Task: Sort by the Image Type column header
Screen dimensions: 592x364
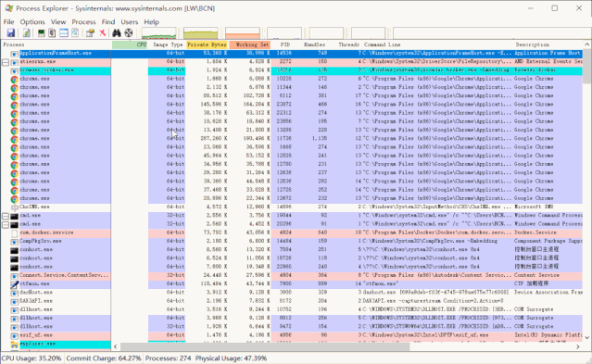Action: click(x=167, y=44)
